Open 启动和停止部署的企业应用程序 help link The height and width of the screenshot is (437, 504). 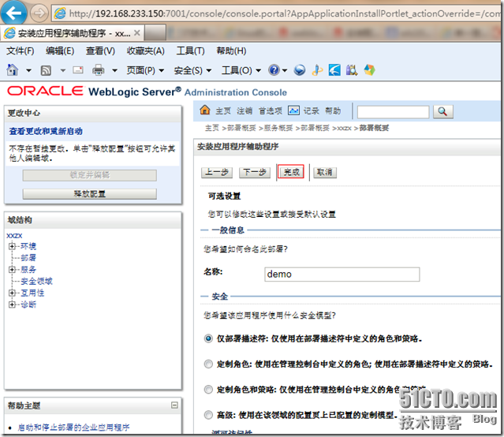(x=73, y=428)
